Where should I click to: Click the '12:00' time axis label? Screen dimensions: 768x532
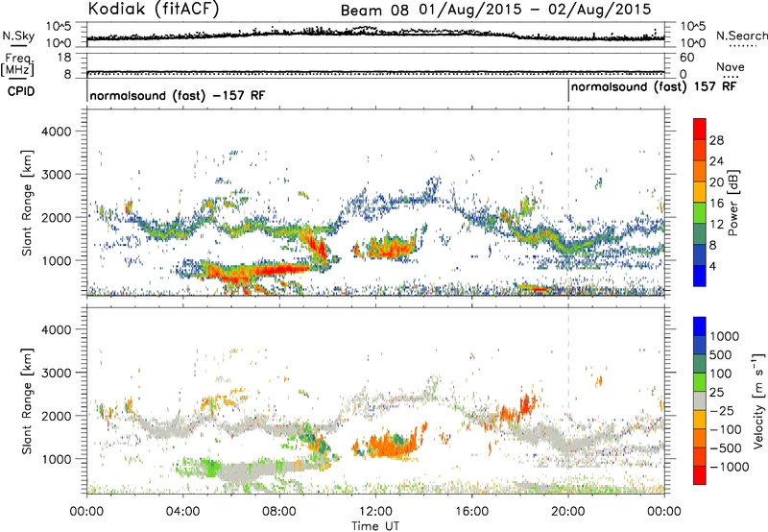(375, 512)
